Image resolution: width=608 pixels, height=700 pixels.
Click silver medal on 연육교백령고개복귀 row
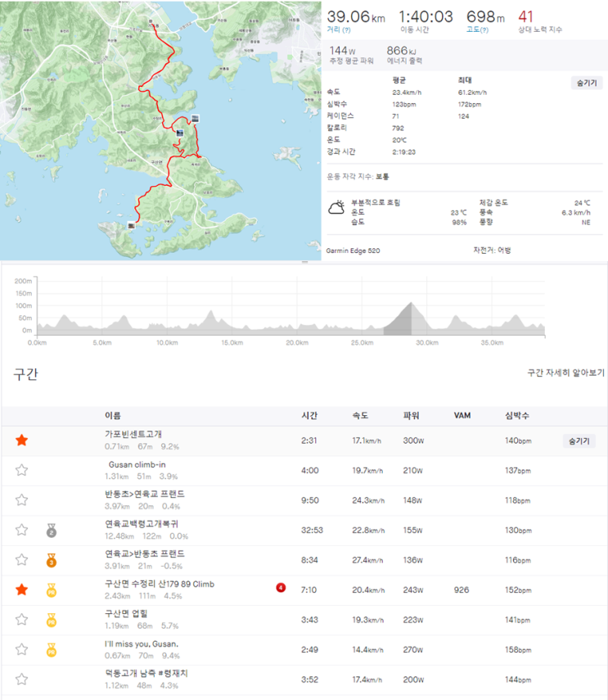[x=52, y=531]
